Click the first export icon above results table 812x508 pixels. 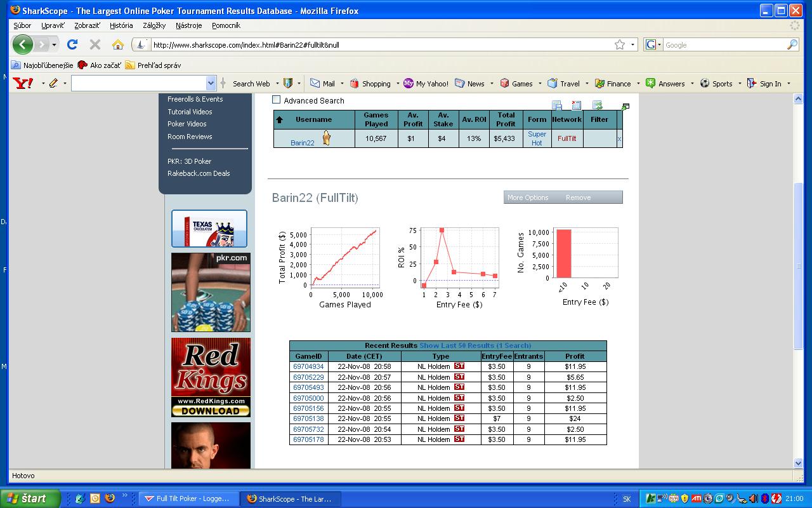(557, 105)
